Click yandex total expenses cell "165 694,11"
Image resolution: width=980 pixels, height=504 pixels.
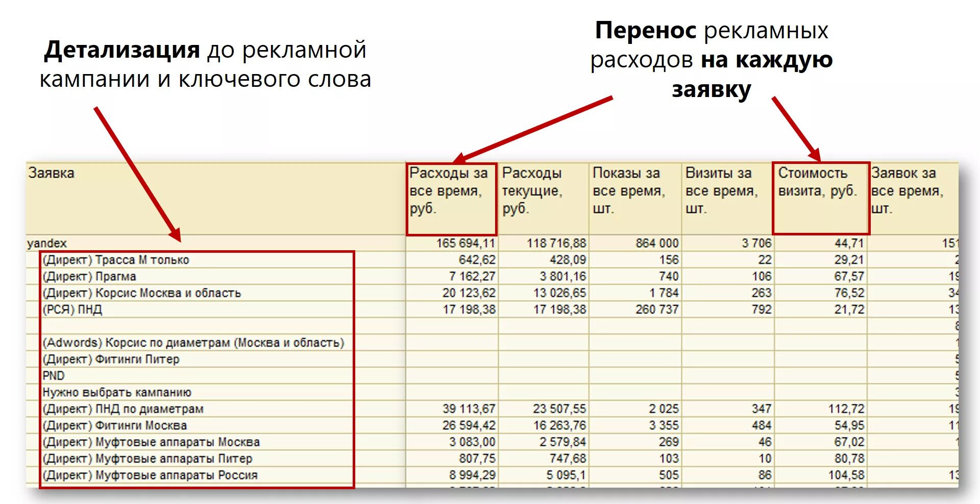point(452,243)
